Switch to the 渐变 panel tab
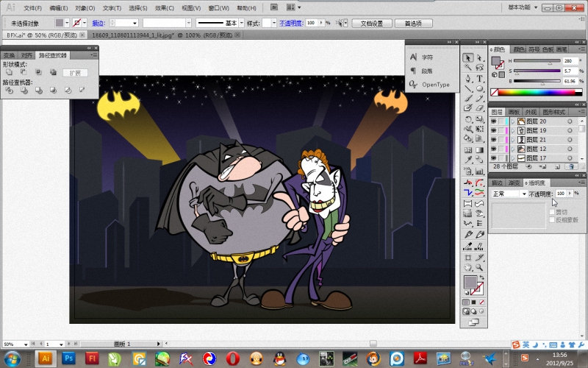The image size is (588, 368). point(514,183)
